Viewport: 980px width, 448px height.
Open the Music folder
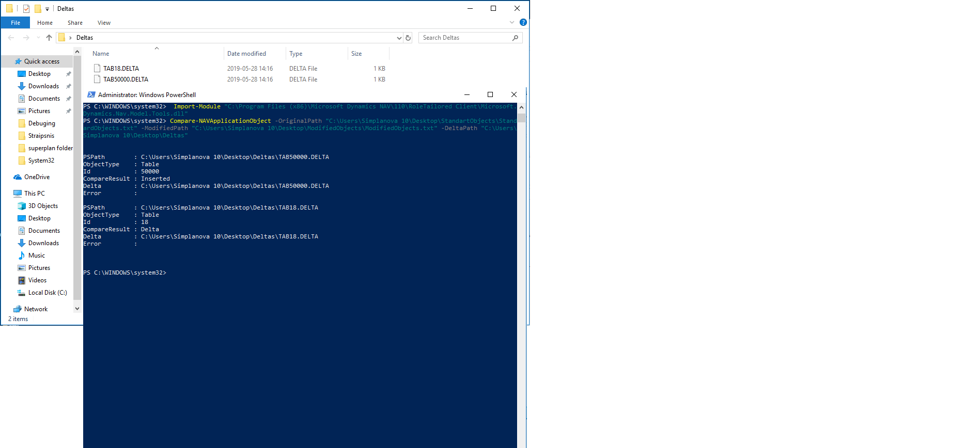36,255
